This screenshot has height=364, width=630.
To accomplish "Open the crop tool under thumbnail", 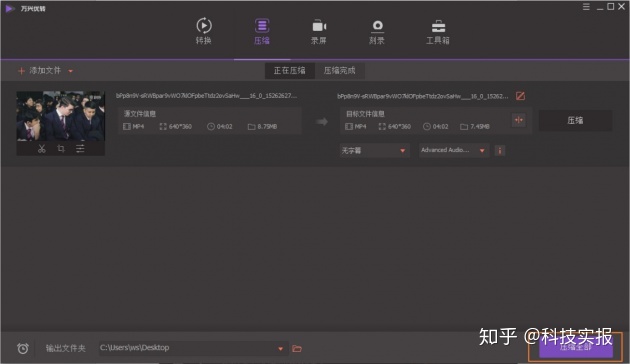I will [x=61, y=148].
